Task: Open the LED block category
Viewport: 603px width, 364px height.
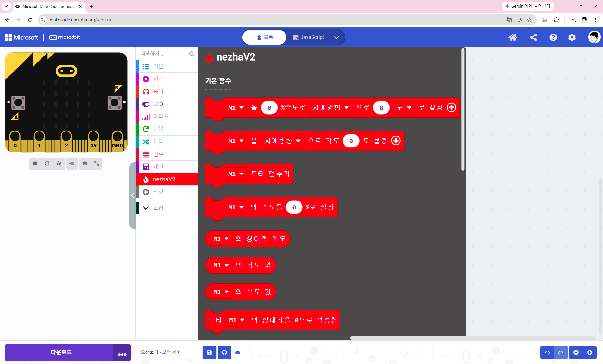Action: (167, 104)
